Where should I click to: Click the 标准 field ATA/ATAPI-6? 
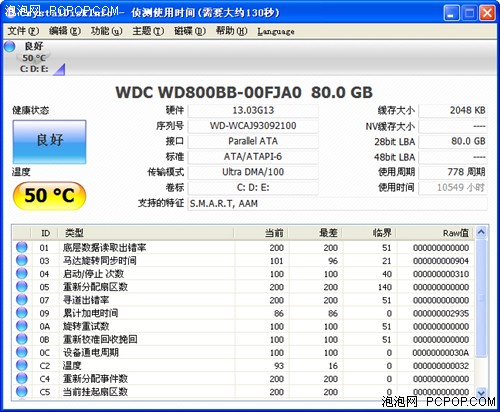253,157
